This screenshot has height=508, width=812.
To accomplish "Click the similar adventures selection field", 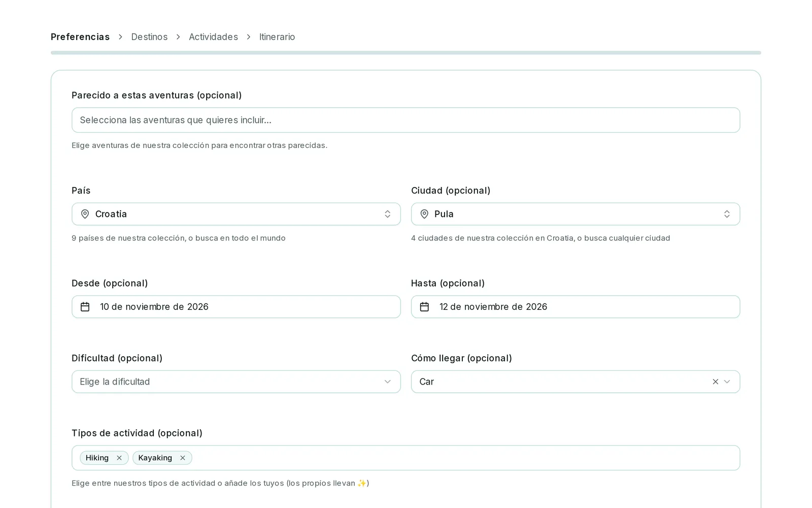I will [406, 120].
